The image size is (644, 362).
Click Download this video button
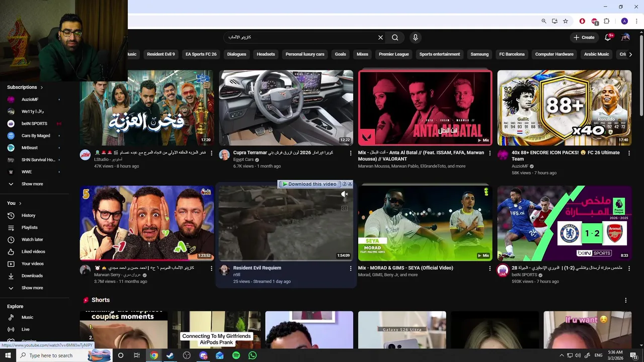point(309,184)
